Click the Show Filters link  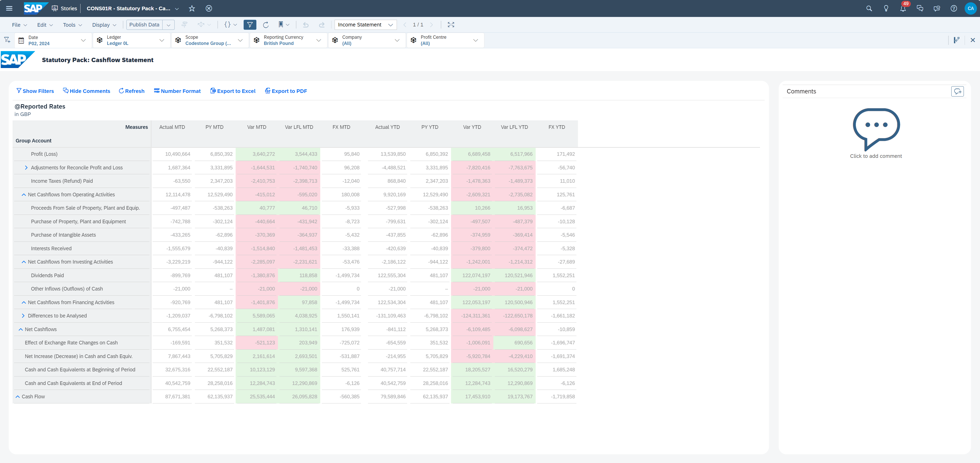point(35,91)
